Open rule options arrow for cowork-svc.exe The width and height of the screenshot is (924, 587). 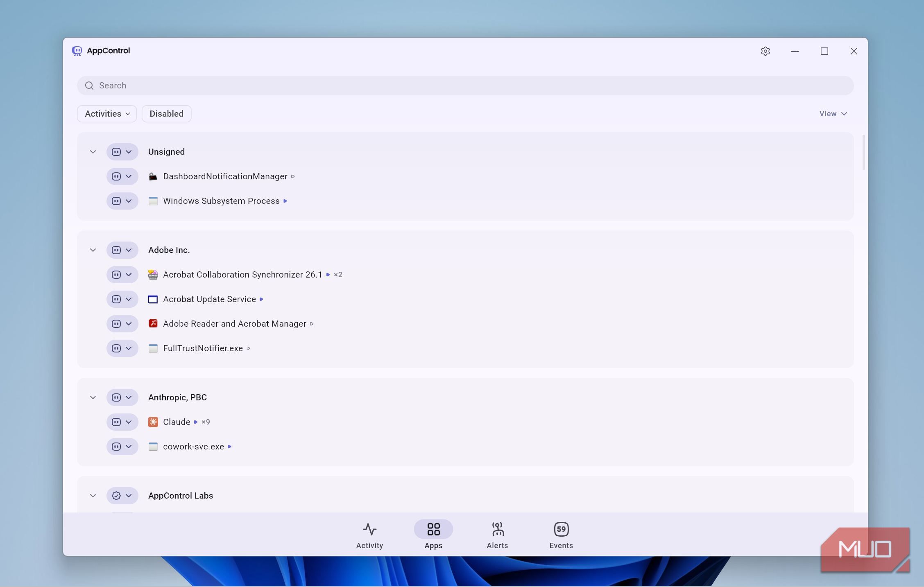[129, 447]
